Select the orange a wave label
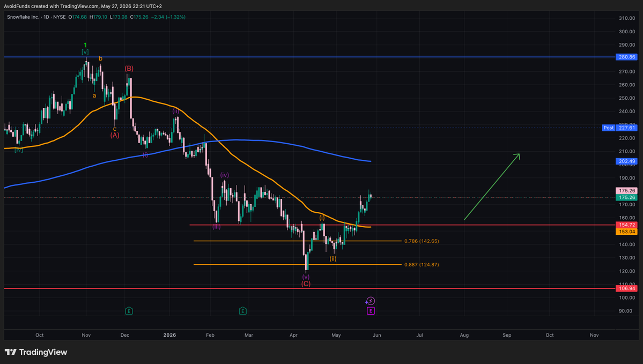 [94, 95]
